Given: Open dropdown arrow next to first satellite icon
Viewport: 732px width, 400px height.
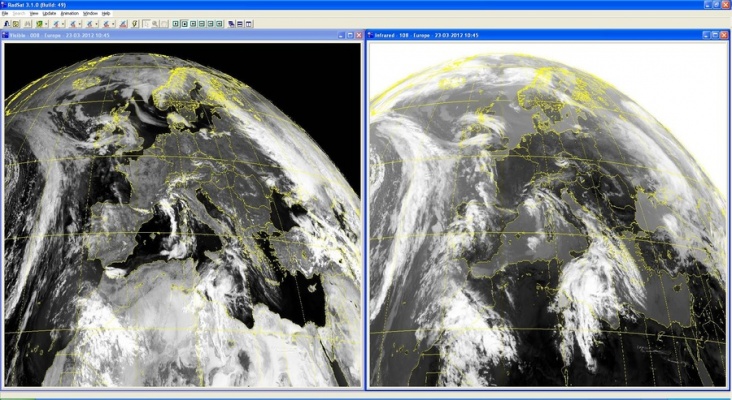Looking at the screenshot, I should point(66,22).
